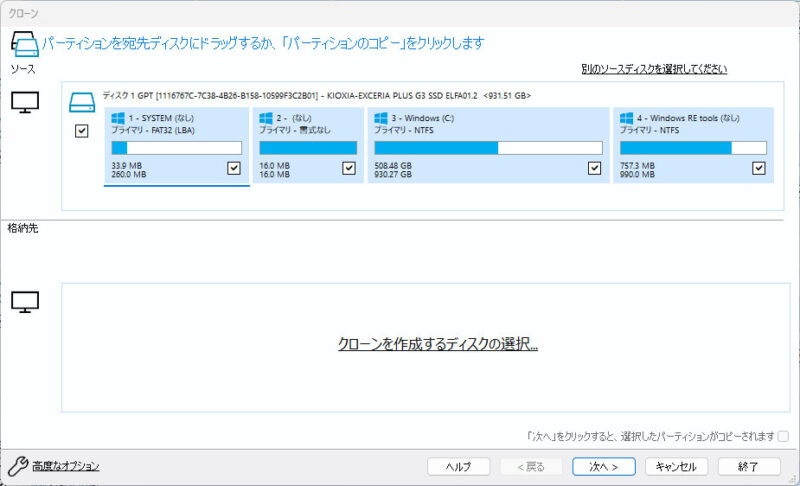Viewport: 800px width, 486px height.
Task: Uncheck the entire Disk 1 checkbox
Action: coord(82,131)
